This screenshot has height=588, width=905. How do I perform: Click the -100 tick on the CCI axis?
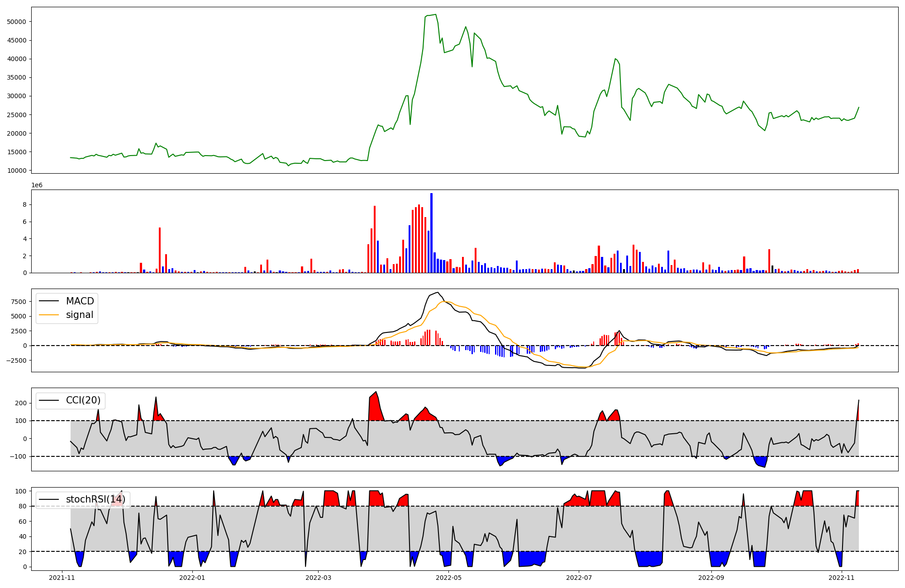19,456
